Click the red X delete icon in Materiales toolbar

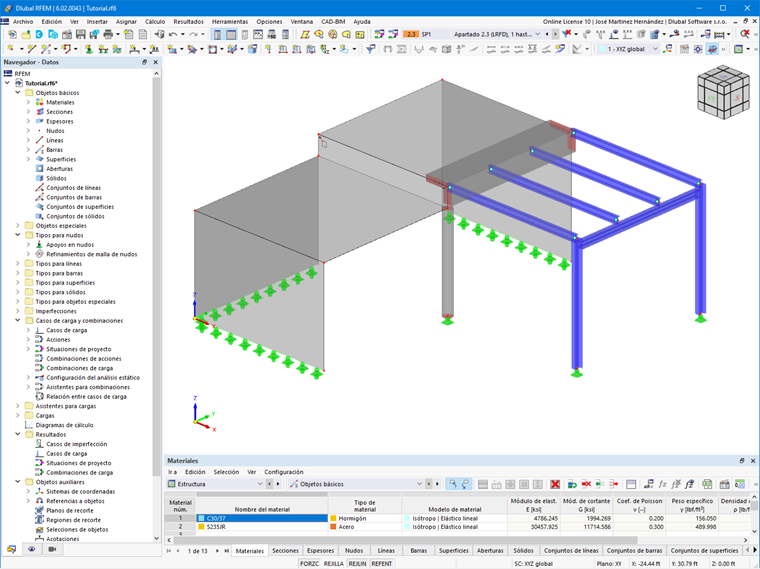pos(555,484)
